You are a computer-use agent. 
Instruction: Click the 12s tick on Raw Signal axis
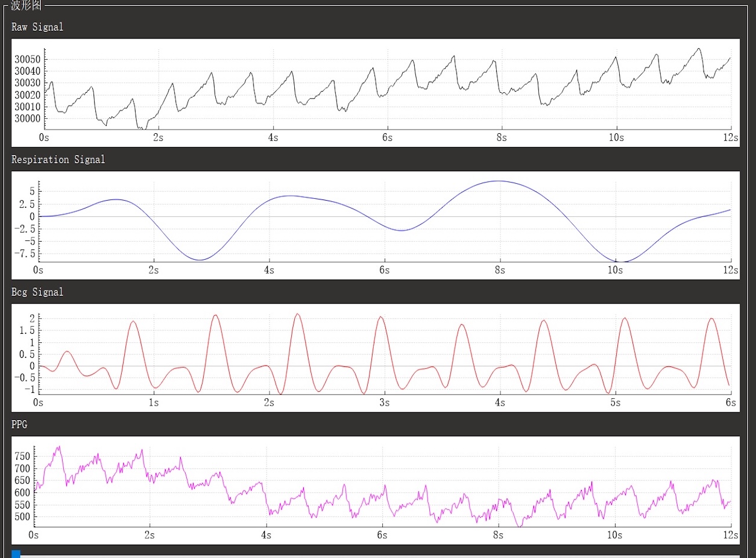coord(731,137)
